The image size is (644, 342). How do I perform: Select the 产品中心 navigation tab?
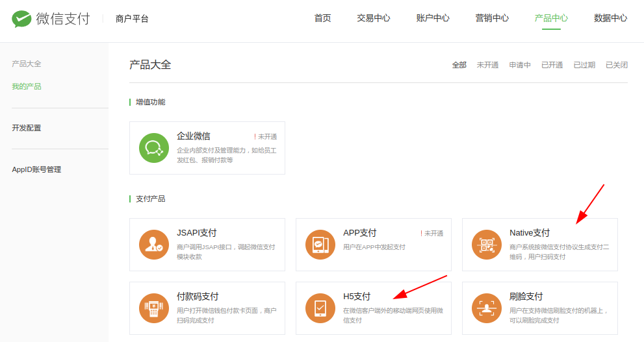tap(551, 18)
